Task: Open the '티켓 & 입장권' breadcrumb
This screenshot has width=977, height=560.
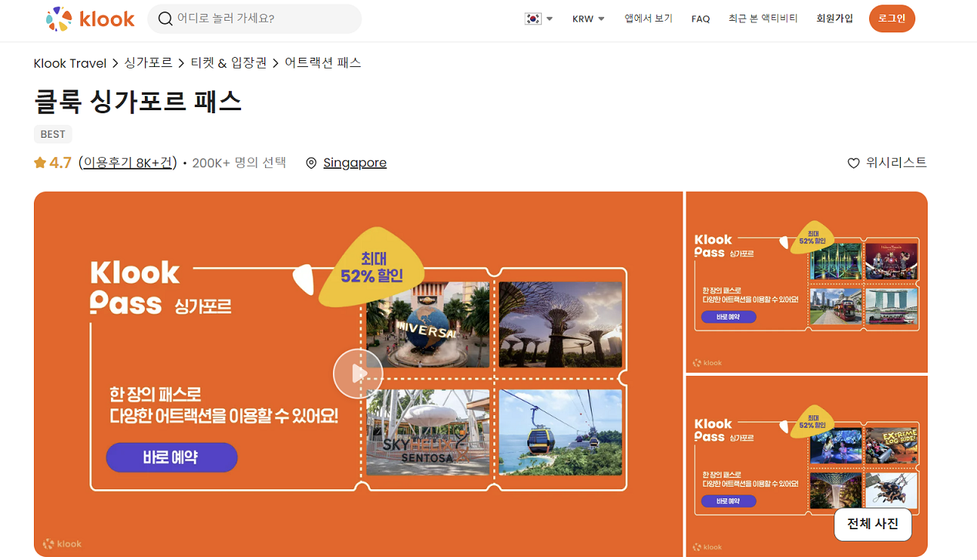Action: 229,63
